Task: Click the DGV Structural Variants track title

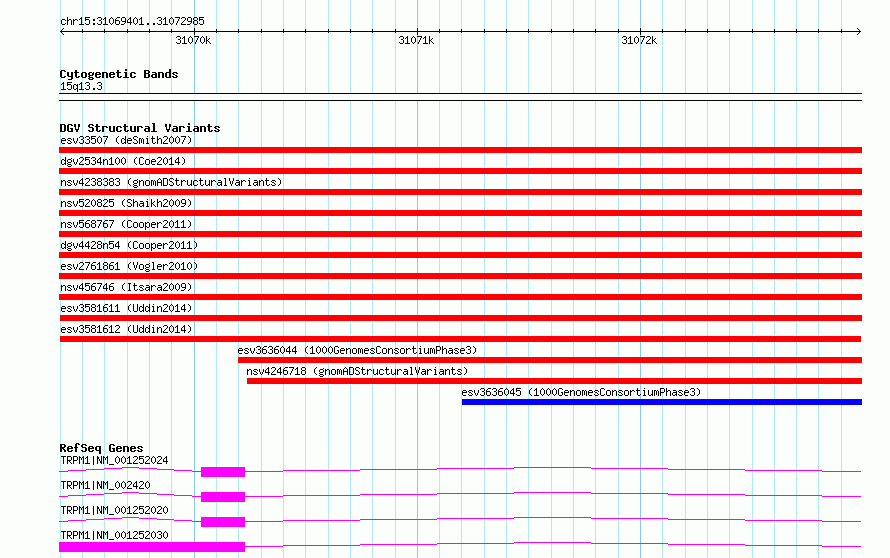Action: coord(140,128)
